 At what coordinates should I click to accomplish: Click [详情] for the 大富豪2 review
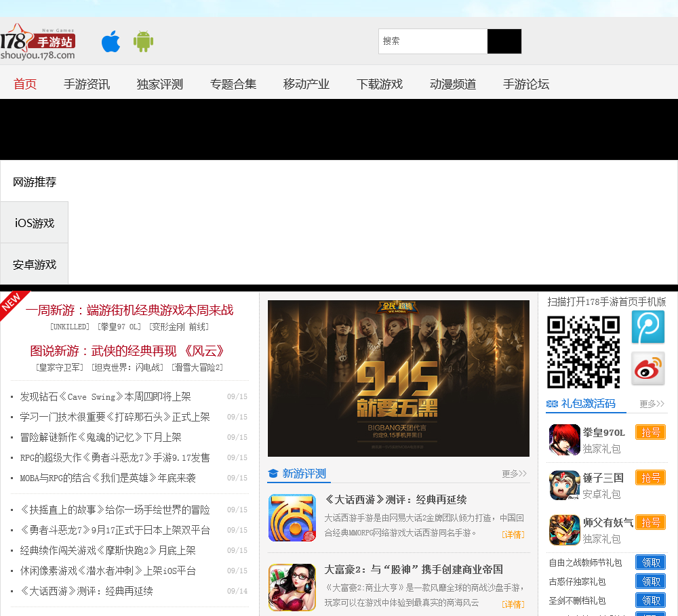pyautogui.click(x=513, y=604)
